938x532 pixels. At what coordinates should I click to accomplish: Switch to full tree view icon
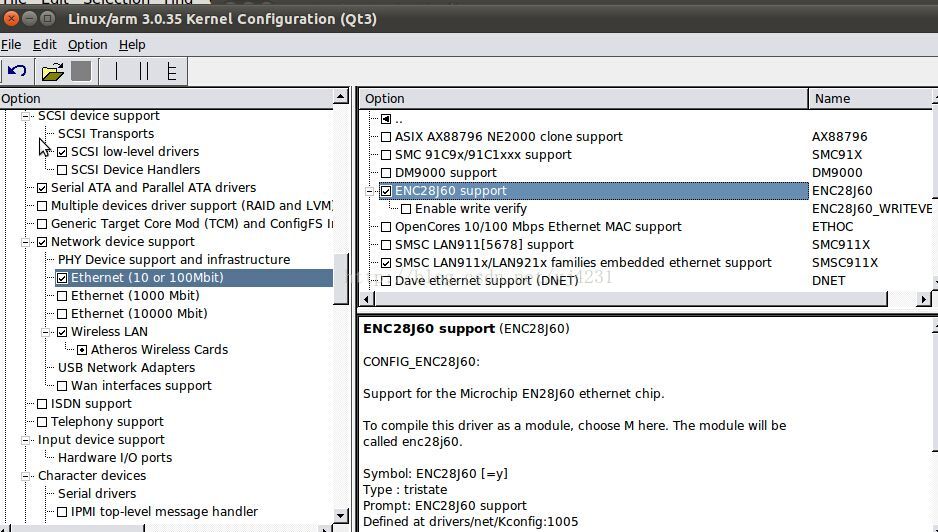tap(172, 72)
